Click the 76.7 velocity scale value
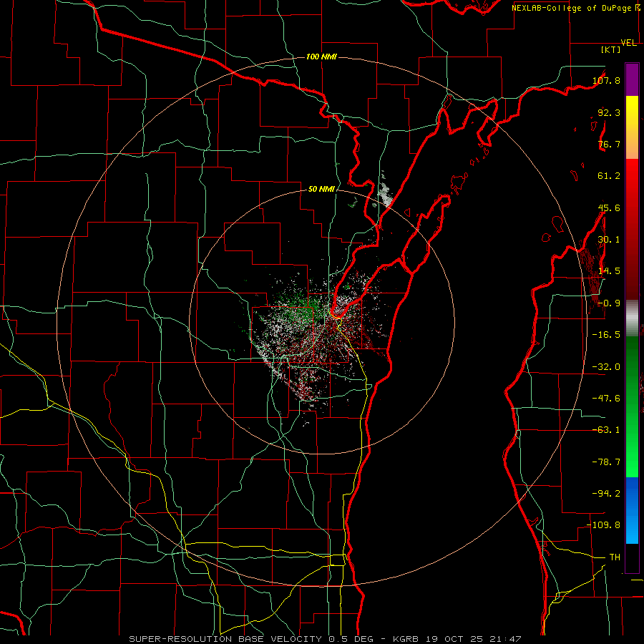The width and height of the screenshot is (644, 644). pos(609,144)
